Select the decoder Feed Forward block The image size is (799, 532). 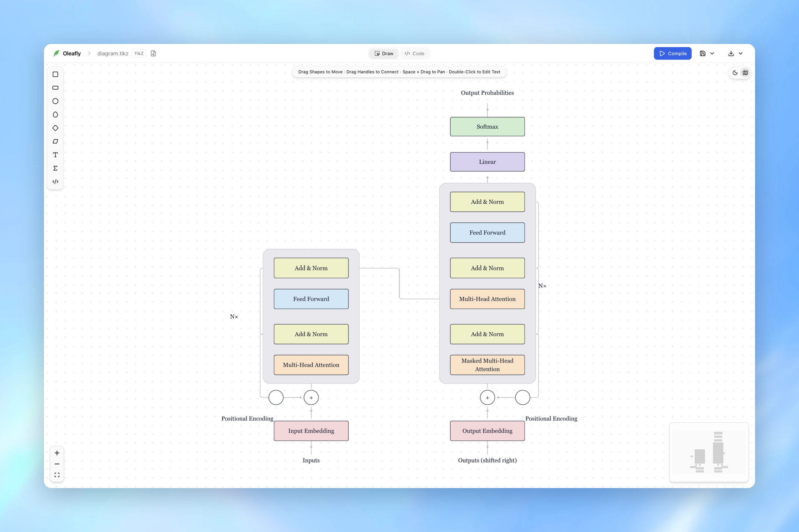487,233
